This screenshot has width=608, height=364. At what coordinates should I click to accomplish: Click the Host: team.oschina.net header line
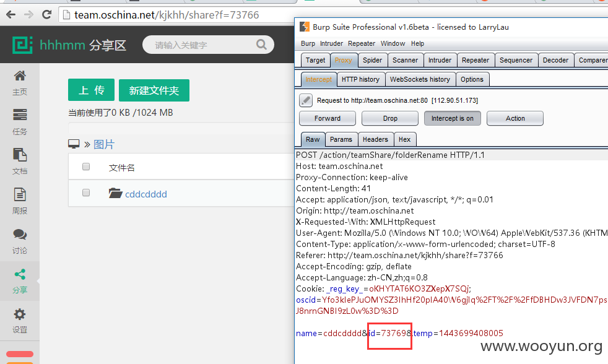click(339, 167)
